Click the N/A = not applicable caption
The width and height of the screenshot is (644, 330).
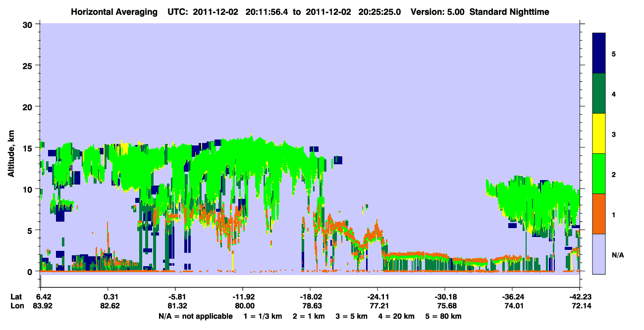tap(196, 316)
